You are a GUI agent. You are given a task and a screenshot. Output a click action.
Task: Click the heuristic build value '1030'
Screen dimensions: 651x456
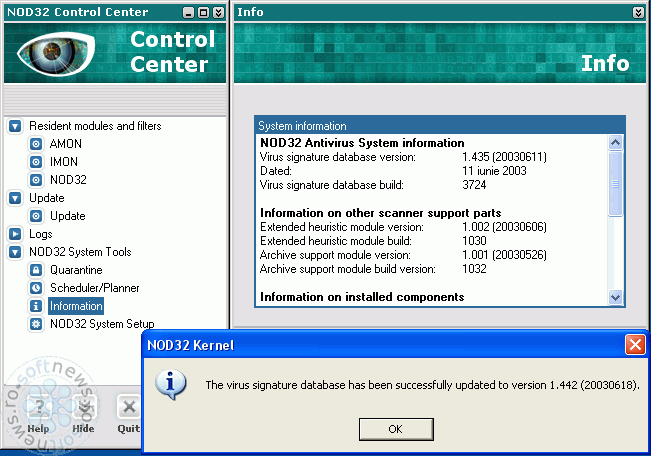(x=474, y=241)
